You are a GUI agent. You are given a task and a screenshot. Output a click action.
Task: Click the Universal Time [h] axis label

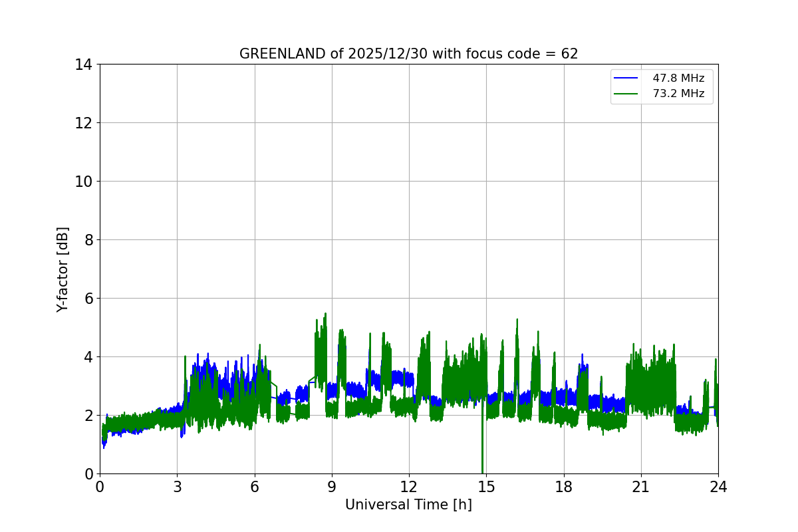pos(408,505)
